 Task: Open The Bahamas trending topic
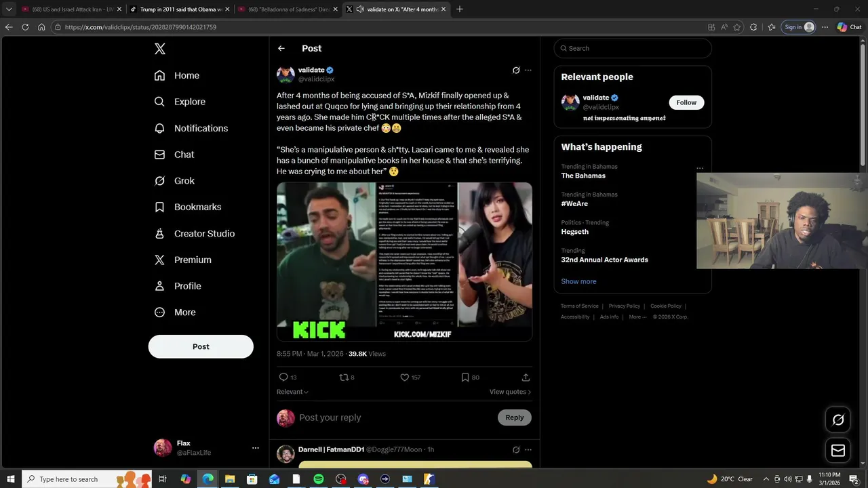click(x=583, y=176)
